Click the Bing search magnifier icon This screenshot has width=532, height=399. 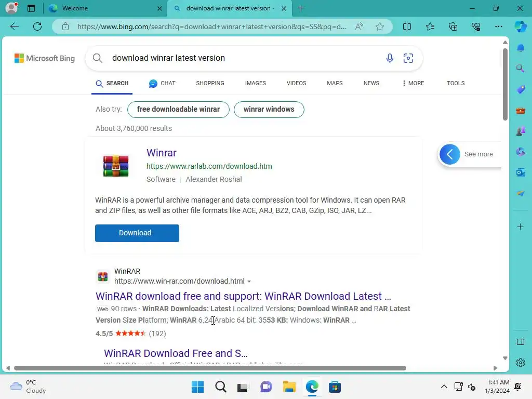97,58
